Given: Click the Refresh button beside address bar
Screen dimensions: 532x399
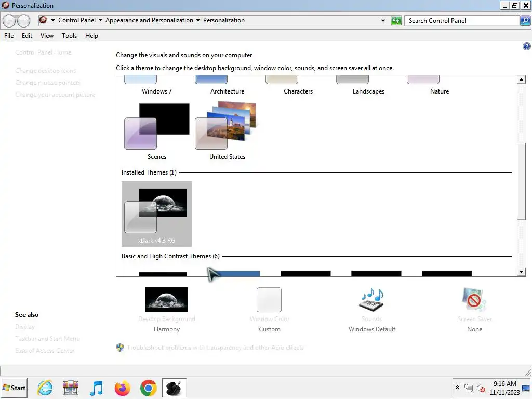Looking at the screenshot, I should [x=395, y=21].
